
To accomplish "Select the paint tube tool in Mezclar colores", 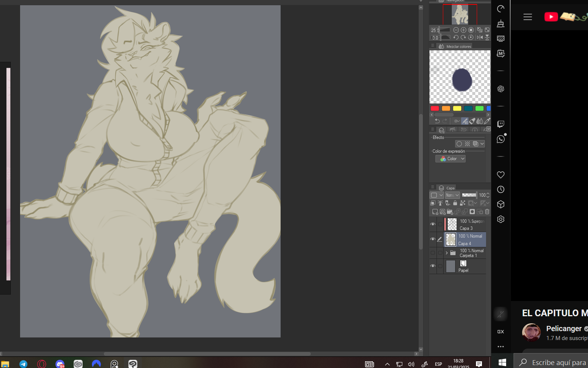I will [472, 121].
